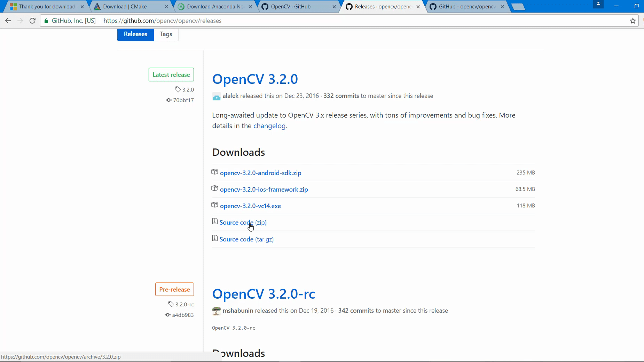Click the 68.5 MB file size text
This screenshot has width=644, height=362.
[525, 189]
